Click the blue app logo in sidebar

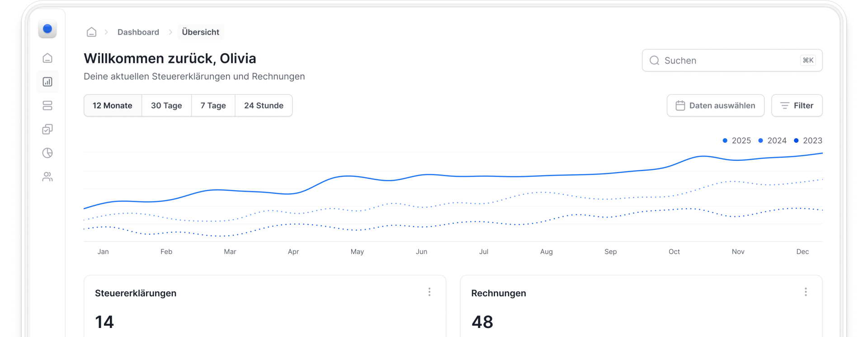coord(47,29)
